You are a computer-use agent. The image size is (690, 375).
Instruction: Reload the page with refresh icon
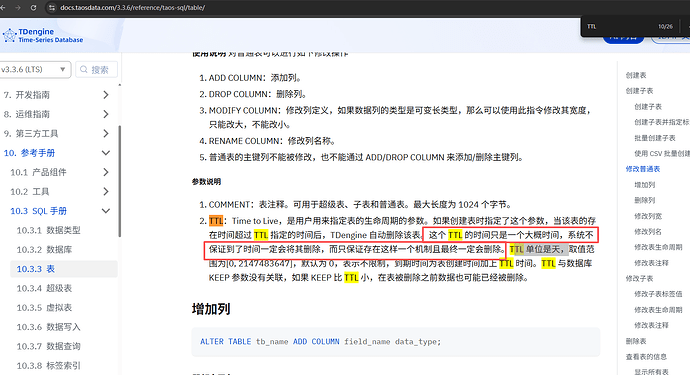coord(33,7)
